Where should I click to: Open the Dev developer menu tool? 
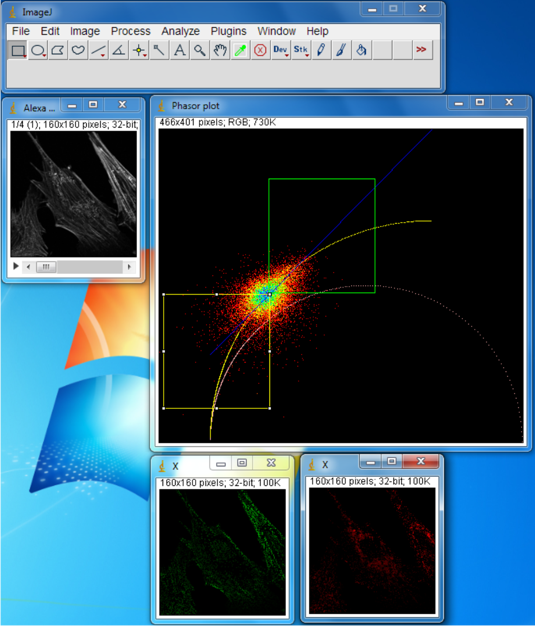pos(280,50)
